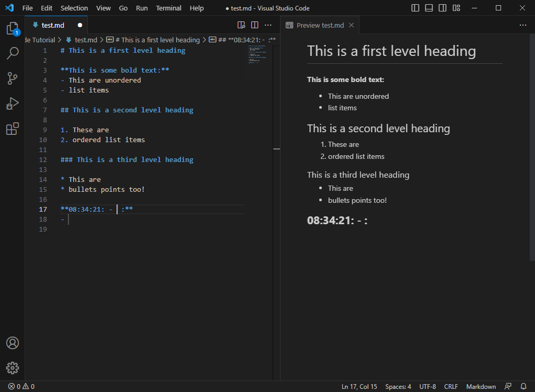Viewport: 535px width, 392px height.
Task: Toggle the Panel layout control in title bar
Action: (429, 8)
